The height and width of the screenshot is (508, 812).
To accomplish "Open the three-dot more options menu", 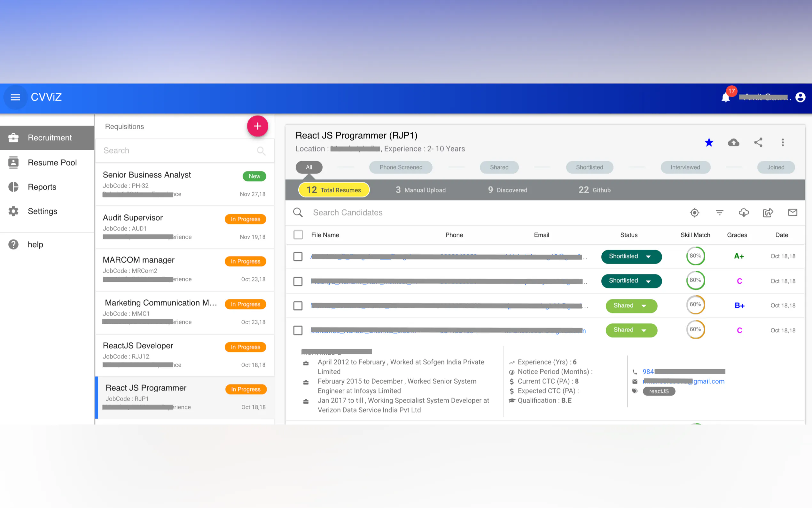I will [x=783, y=142].
